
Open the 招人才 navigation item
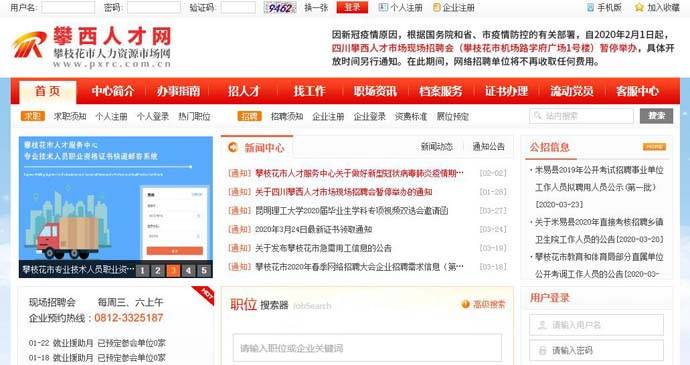click(x=244, y=91)
